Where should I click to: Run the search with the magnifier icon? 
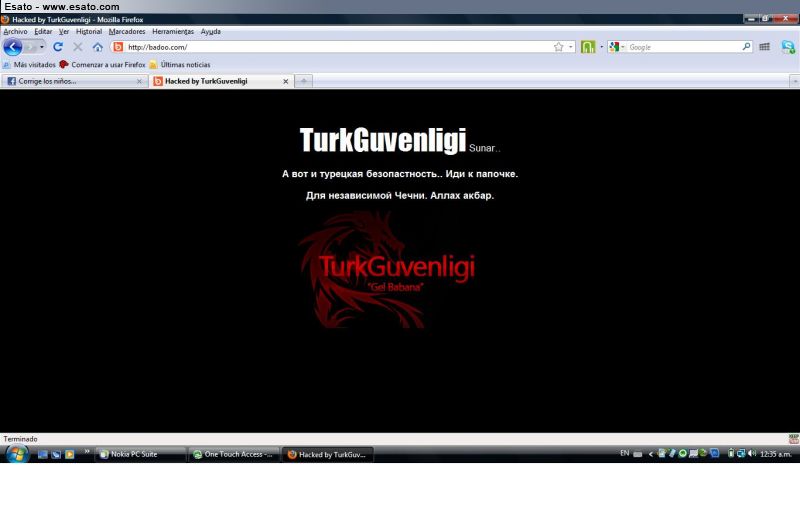pyautogui.click(x=746, y=46)
